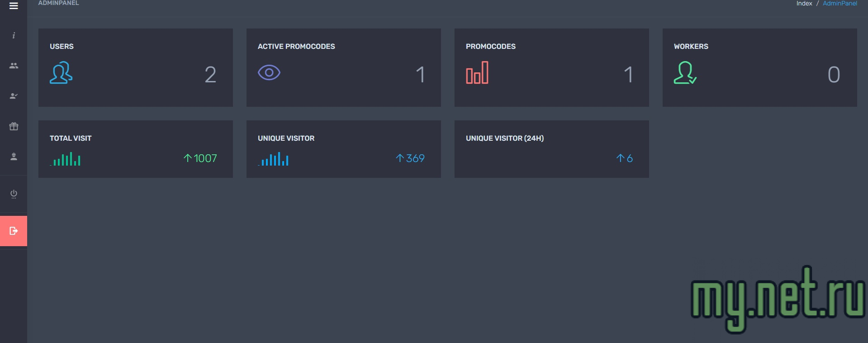Click the red logout button
The image size is (868, 343).
point(14,231)
